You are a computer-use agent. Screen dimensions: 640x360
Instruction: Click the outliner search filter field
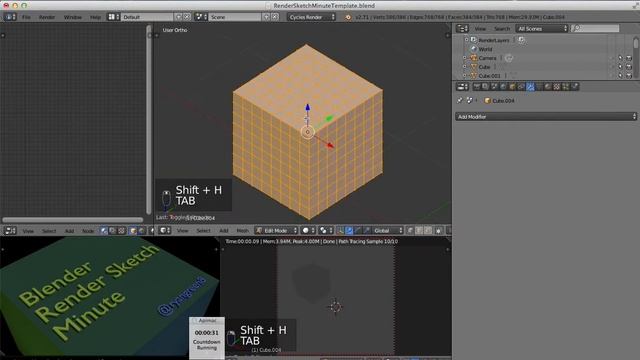click(x=595, y=29)
